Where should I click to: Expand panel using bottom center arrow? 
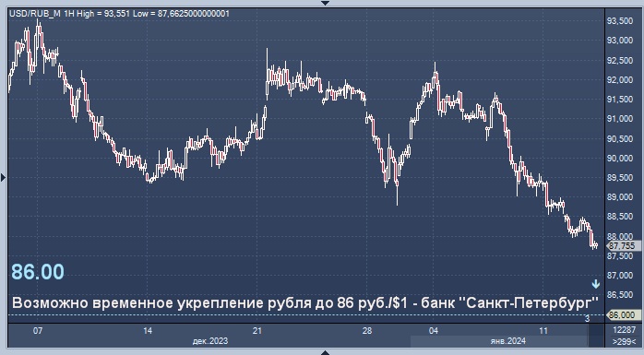(x=325, y=352)
